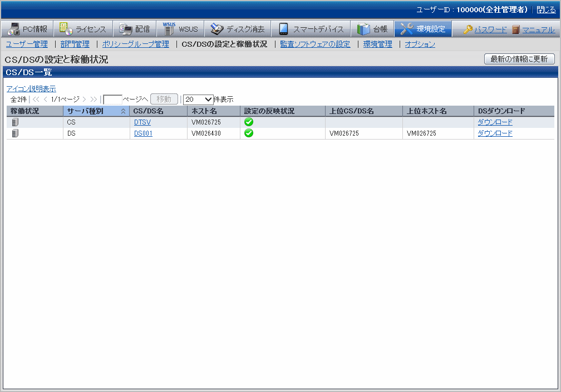
Task: Open the マニュアル link
Action: (539, 29)
